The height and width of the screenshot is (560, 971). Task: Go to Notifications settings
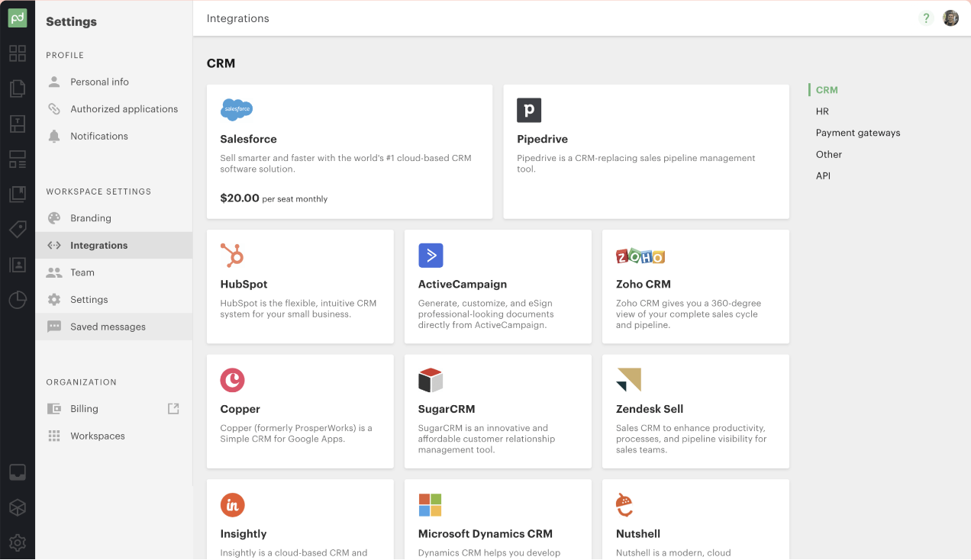tap(114, 136)
